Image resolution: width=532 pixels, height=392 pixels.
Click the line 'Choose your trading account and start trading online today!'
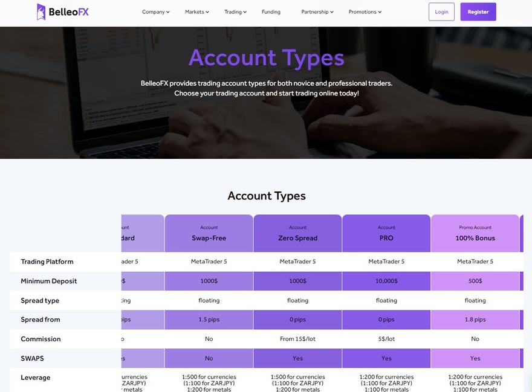(x=267, y=93)
